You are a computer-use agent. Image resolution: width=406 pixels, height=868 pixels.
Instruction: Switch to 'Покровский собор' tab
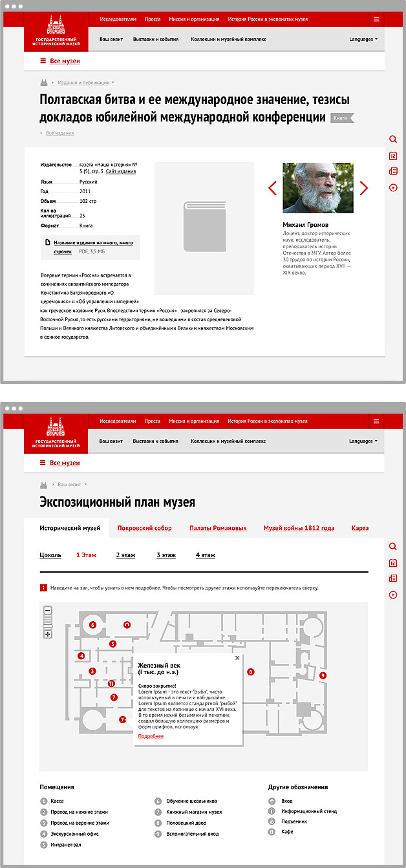click(x=145, y=528)
